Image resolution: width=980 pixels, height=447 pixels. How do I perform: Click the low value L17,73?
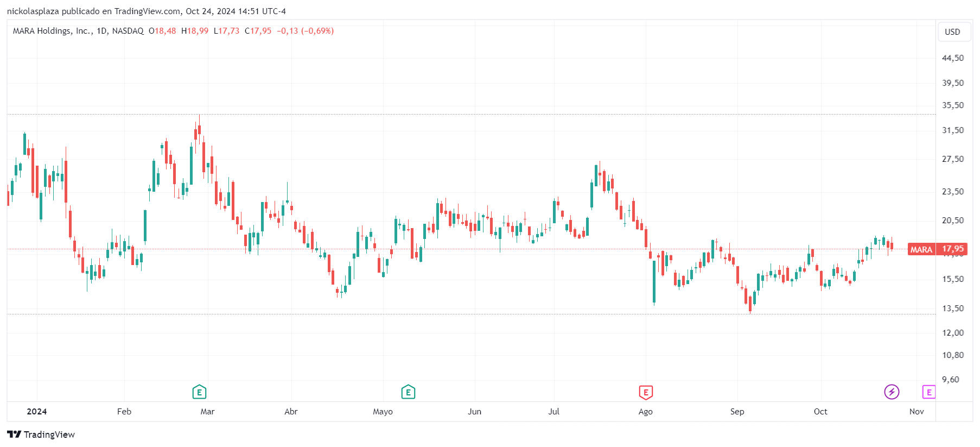[x=226, y=31]
